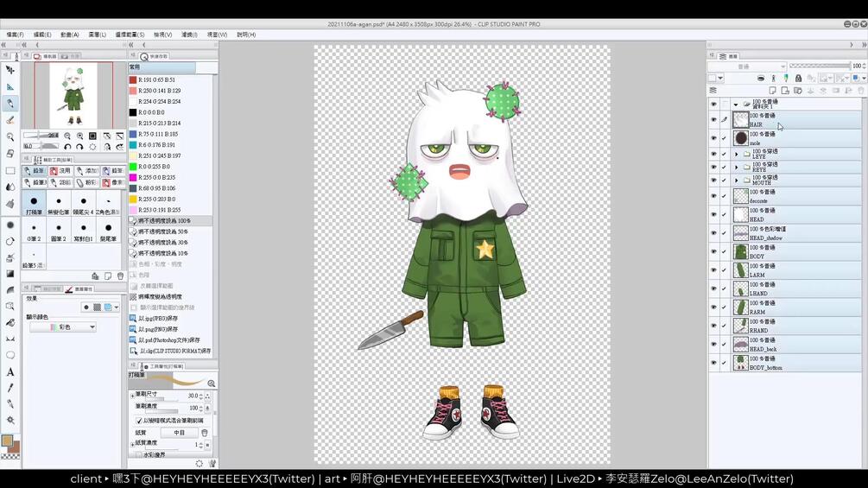Image resolution: width=868 pixels, height=488 pixels.
Task: Expand the 筆刷尺寸 brush size plus
Action: tap(132, 396)
